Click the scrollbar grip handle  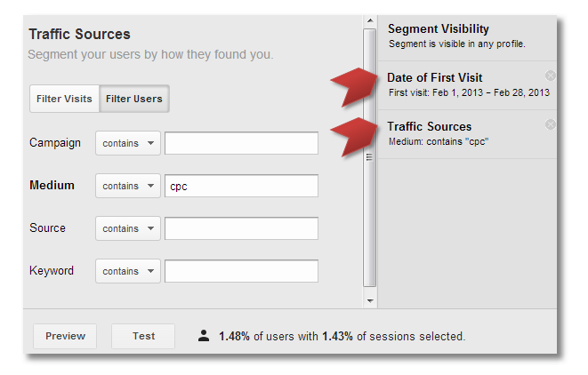(369, 157)
